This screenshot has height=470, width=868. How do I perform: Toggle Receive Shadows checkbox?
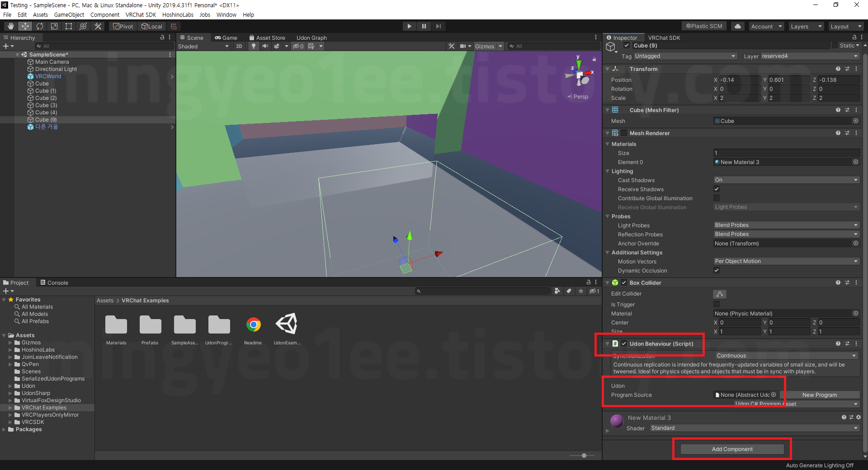click(x=717, y=189)
